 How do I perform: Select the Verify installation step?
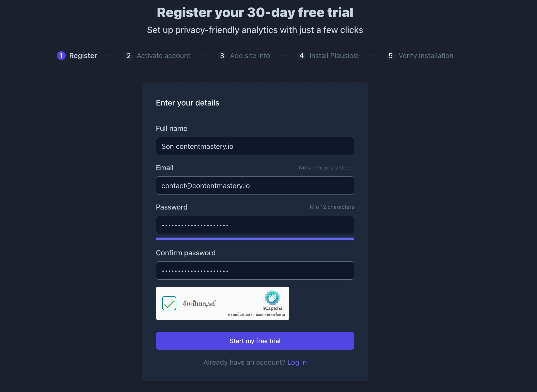coord(426,56)
